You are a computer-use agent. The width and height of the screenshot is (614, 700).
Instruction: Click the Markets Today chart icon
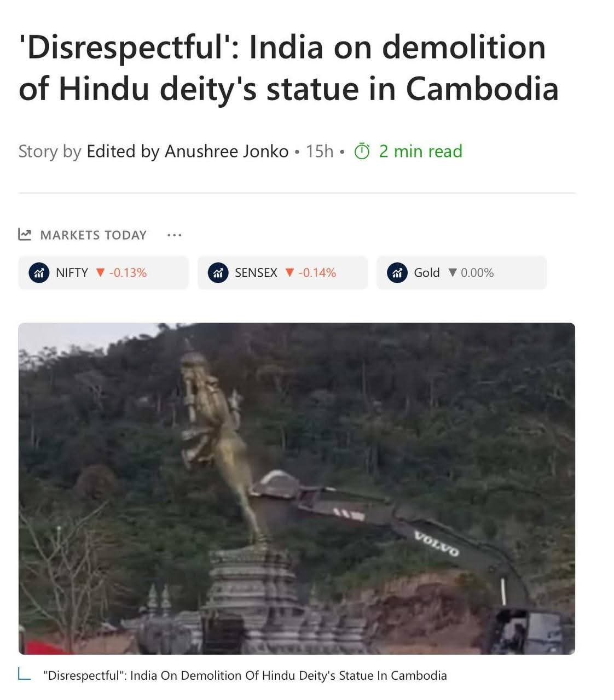[x=25, y=235]
